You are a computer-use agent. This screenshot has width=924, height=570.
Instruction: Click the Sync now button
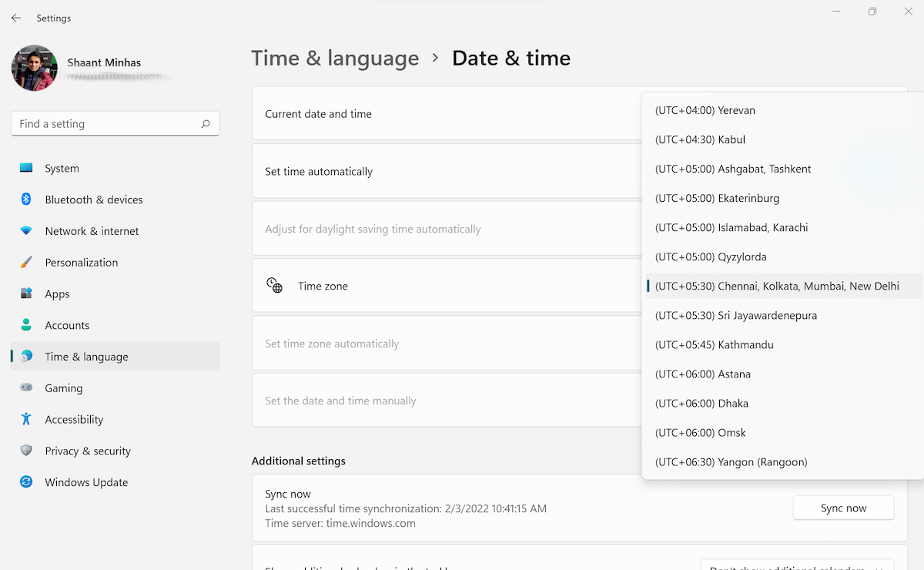(843, 508)
